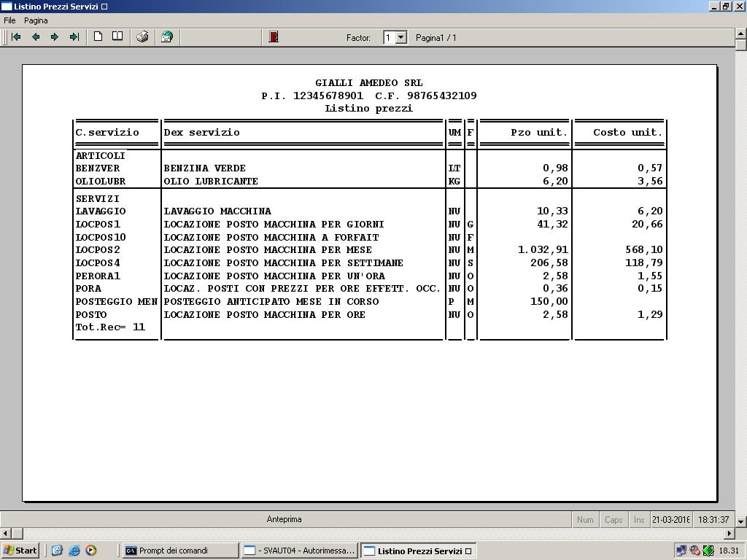747x560 pixels.
Task: Jump to the last page of preview
Action: (74, 37)
